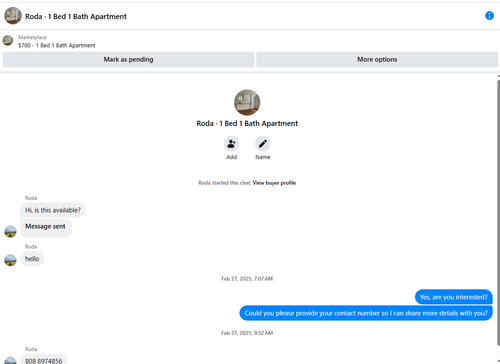The width and height of the screenshot is (500, 364).
Task: Open More options for the listing
Action: point(377,59)
